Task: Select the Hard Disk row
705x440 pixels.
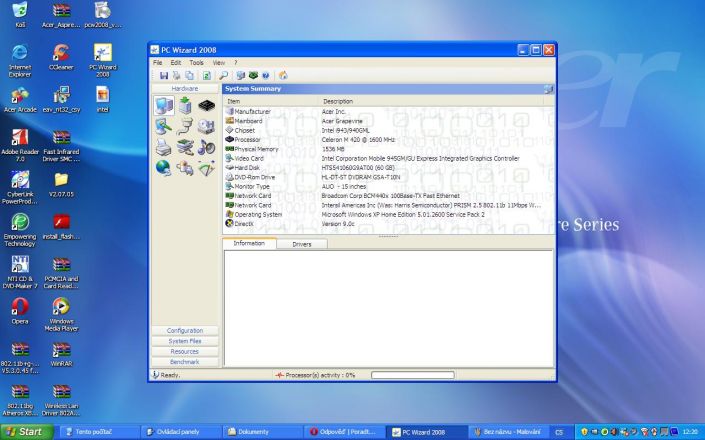Action: pyautogui.click(x=388, y=168)
